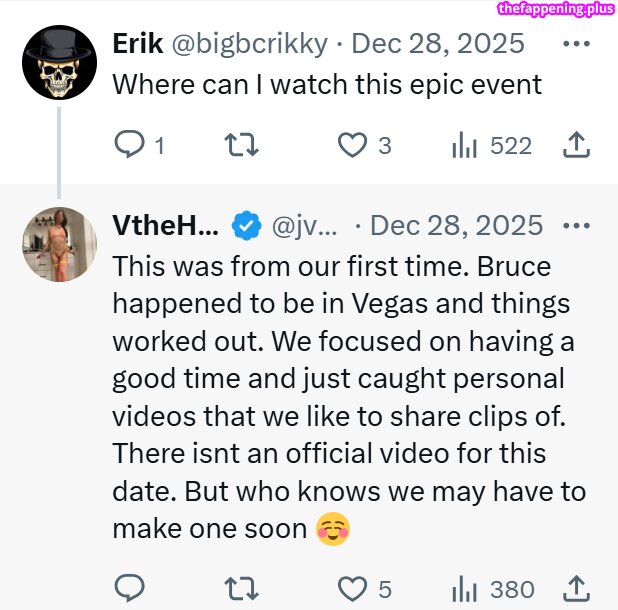
Task: Share Erik's tweet
Action: click(x=576, y=146)
